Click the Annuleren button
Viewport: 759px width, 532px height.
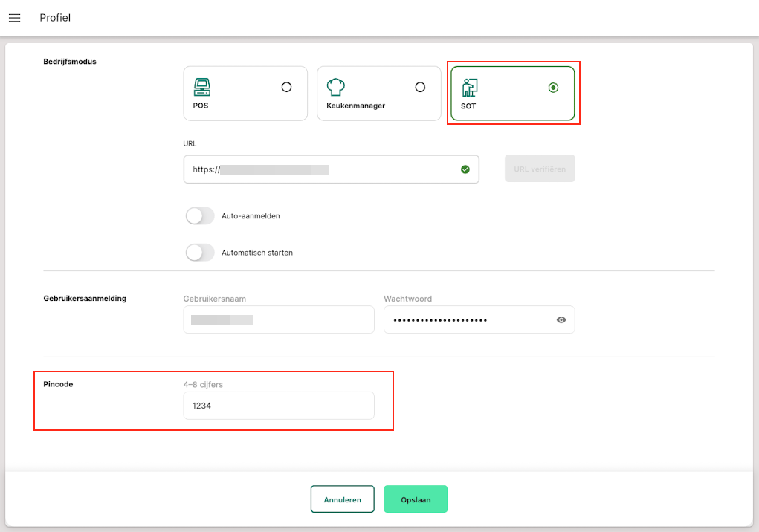coord(342,499)
